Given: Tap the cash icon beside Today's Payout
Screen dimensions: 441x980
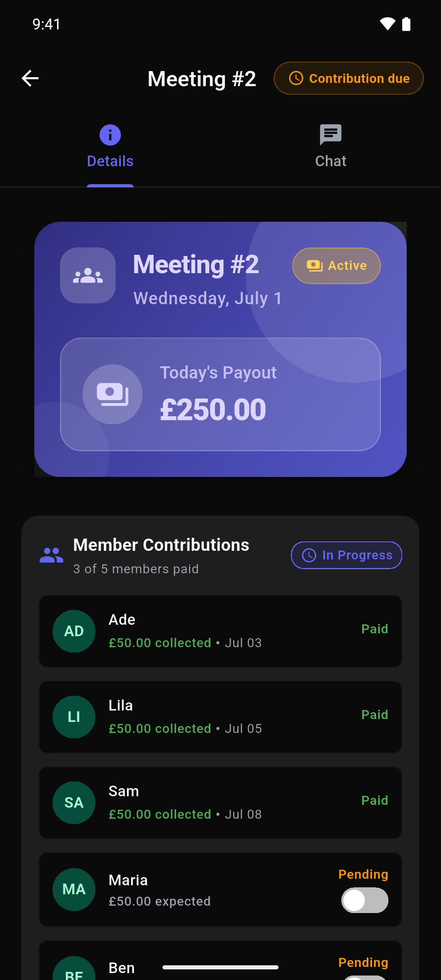Looking at the screenshot, I should (x=113, y=394).
